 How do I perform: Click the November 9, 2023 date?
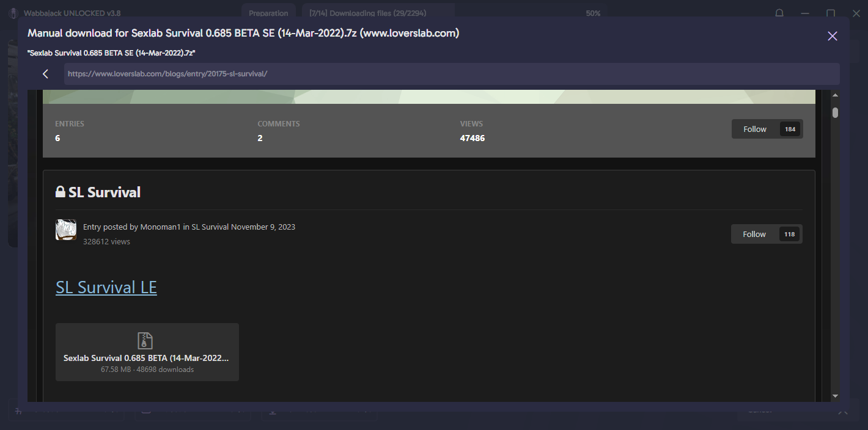pyautogui.click(x=263, y=227)
